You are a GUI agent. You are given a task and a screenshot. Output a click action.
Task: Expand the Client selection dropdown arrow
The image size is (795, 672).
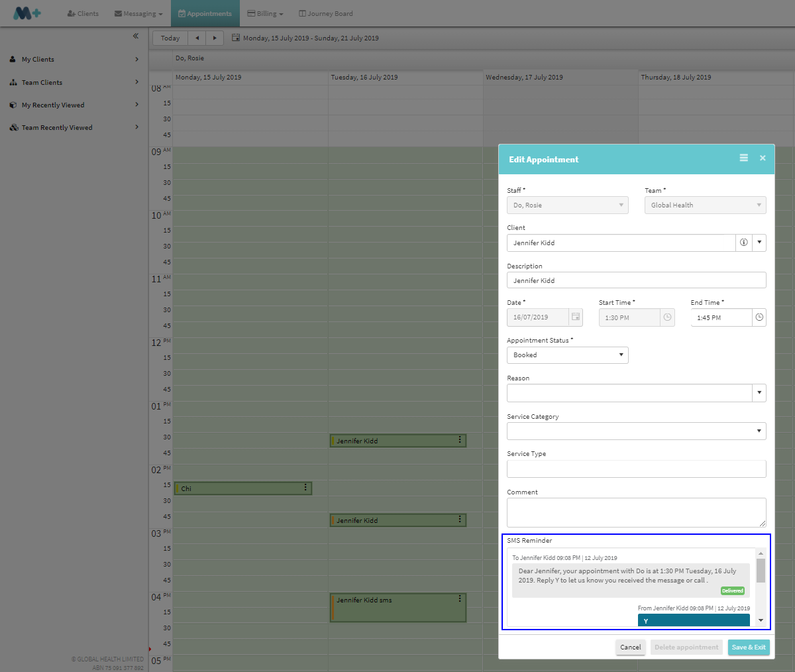point(759,243)
